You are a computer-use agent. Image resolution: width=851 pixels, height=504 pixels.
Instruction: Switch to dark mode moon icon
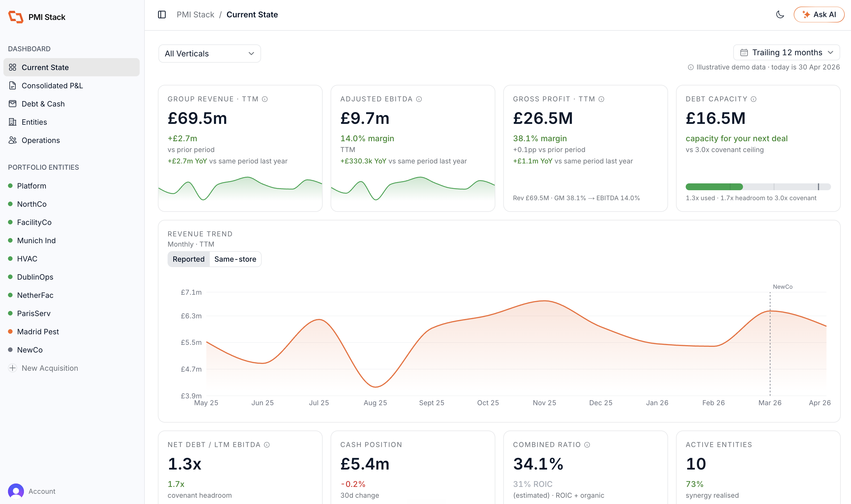[x=780, y=15]
